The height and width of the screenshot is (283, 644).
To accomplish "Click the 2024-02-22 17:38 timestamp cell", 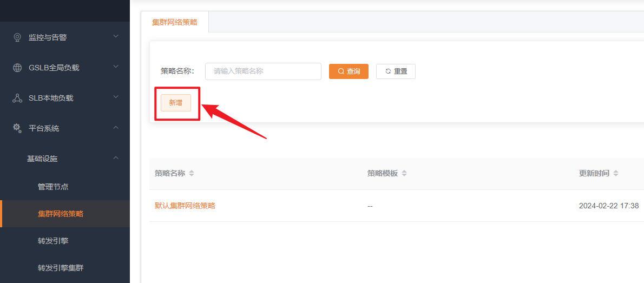I will pyautogui.click(x=609, y=206).
